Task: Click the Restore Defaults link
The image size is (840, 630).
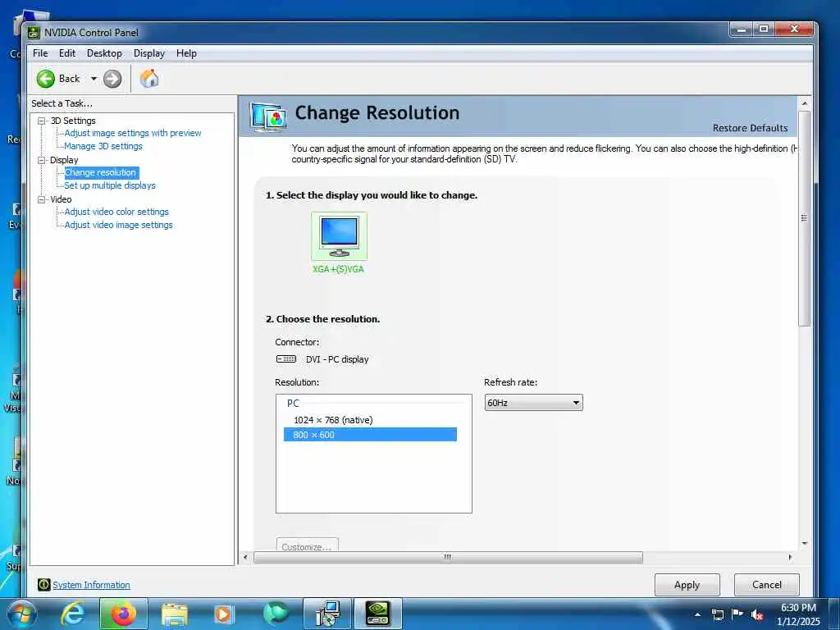Action: 750,128
